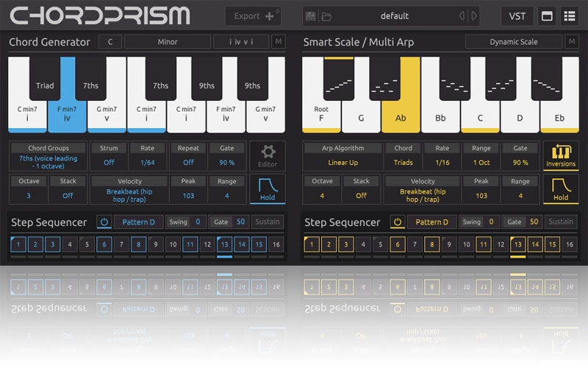588x368 pixels.
Task: Toggle blue sequencer step 6
Action: point(104,244)
